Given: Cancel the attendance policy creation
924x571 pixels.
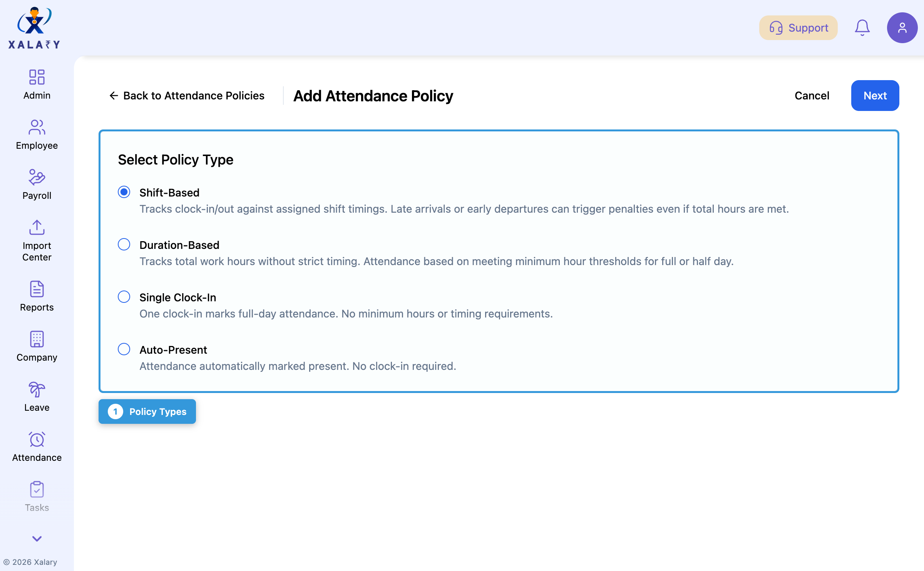Looking at the screenshot, I should click(x=812, y=95).
